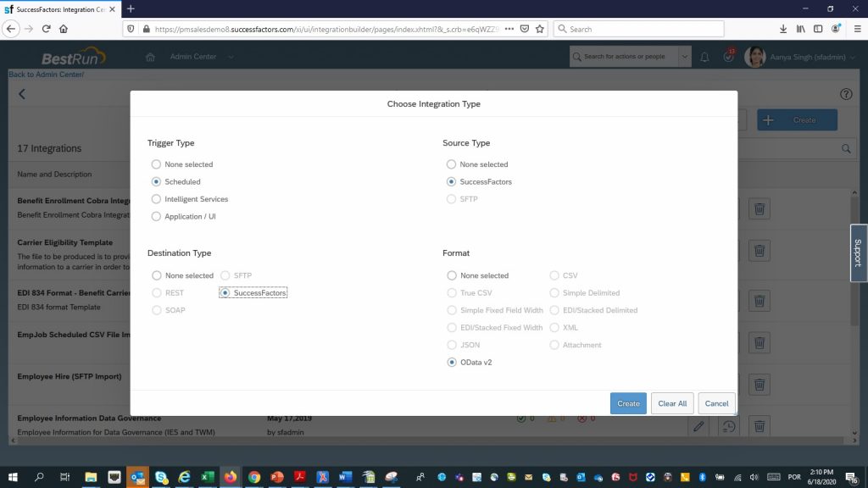This screenshot has width=868, height=488.
Task: Bookmark this page with star icon
Action: (x=540, y=29)
